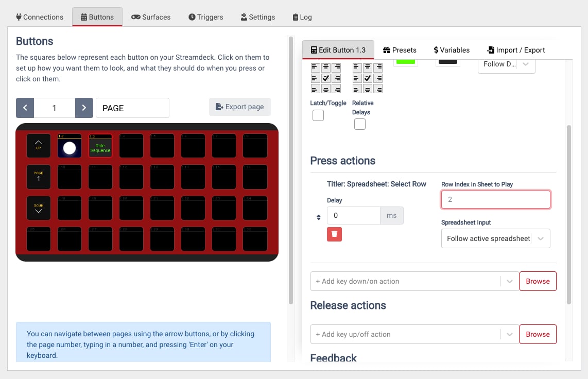This screenshot has width=588, height=379.
Task: Click the Delay ms input field
Action: click(x=354, y=216)
